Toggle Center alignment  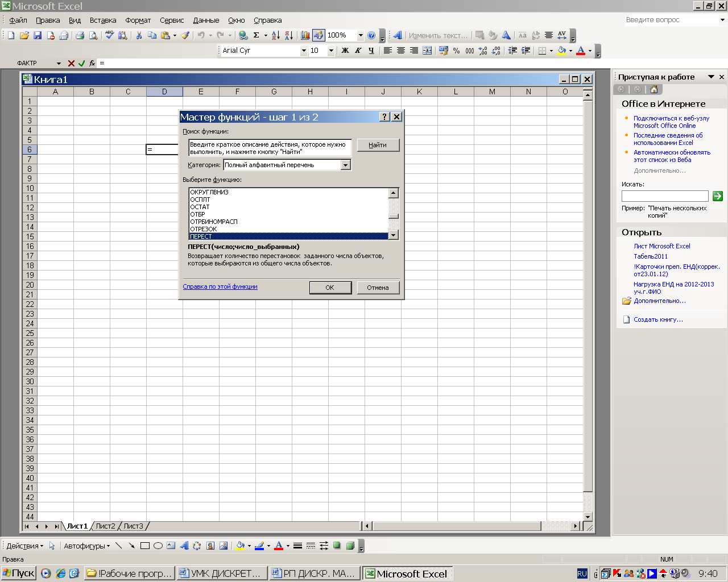pos(400,51)
